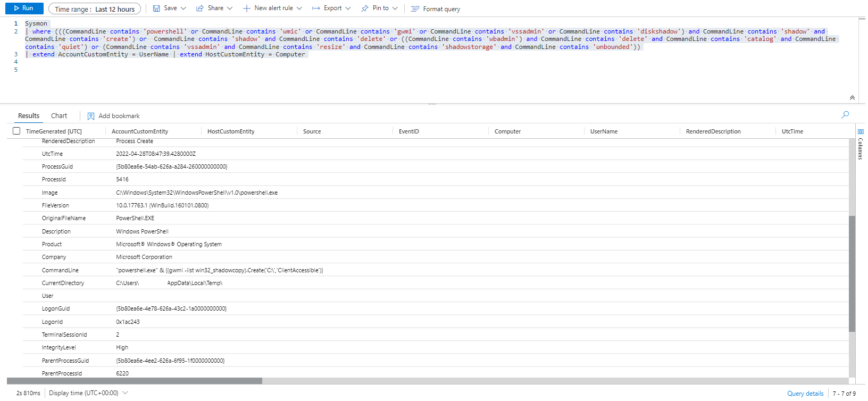Click the vertical results scrollbar

click(x=852, y=273)
